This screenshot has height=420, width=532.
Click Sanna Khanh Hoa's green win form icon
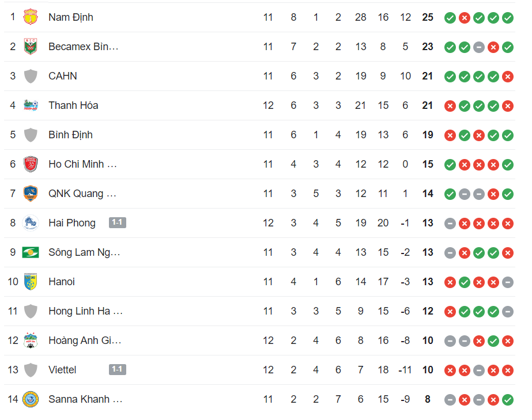pos(508,400)
